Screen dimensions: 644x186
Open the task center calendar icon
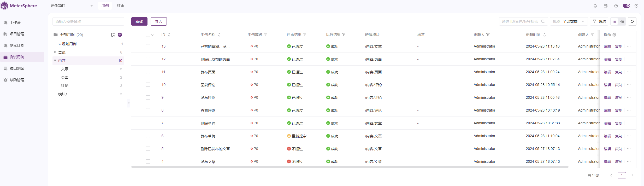[x=606, y=6]
